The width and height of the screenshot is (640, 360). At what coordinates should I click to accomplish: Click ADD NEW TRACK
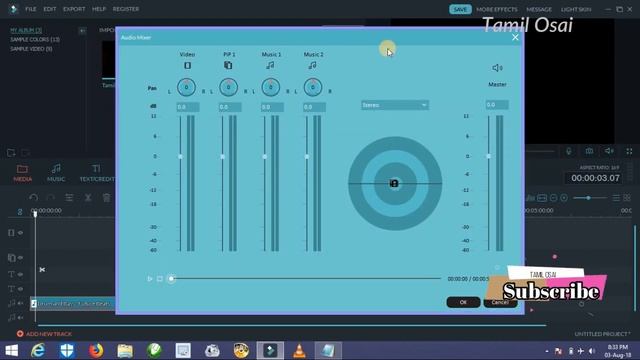(44, 334)
